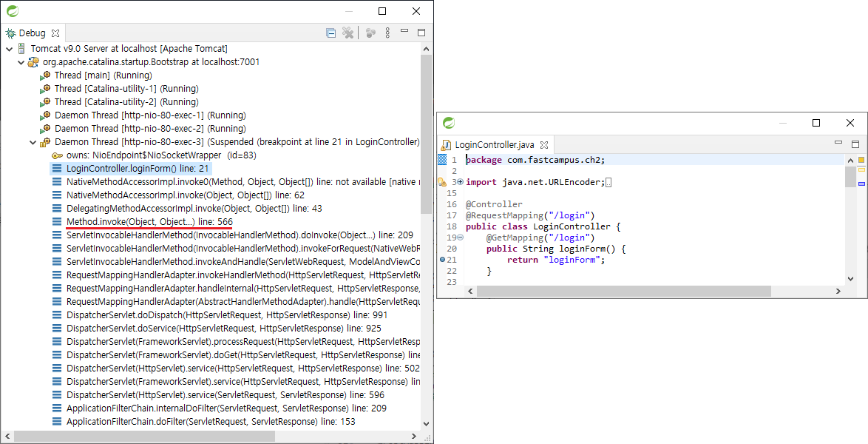This screenshot has width=868, height=444.
Task: Click the suspended thread icon of exec-3
Action: pyautogui.click(x=45, y=142)
